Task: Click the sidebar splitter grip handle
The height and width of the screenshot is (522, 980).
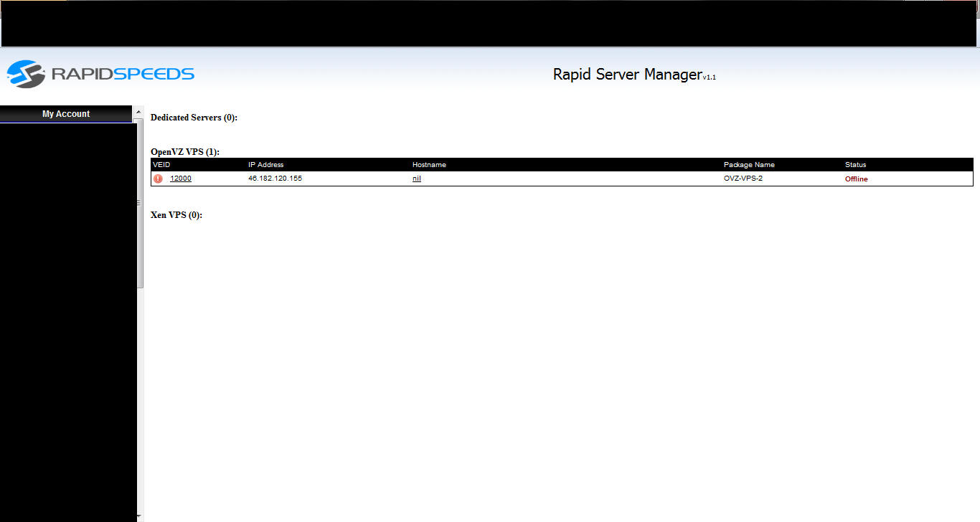Action: [138, 203]
